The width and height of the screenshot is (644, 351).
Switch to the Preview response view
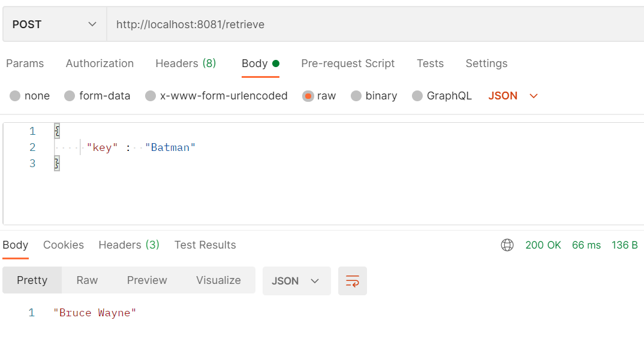(147, 280)
